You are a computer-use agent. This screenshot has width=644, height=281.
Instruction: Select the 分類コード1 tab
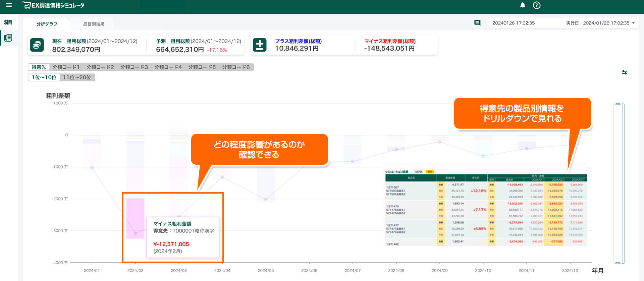66,67
